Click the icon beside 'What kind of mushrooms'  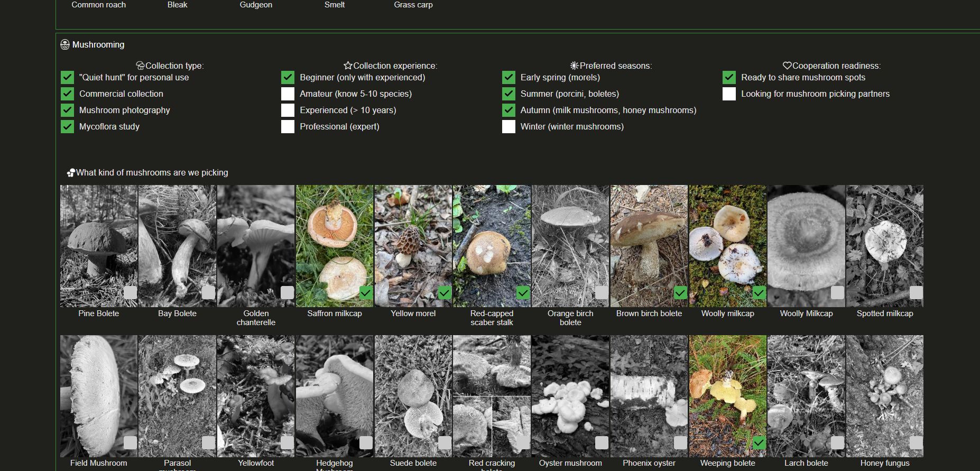71,173
